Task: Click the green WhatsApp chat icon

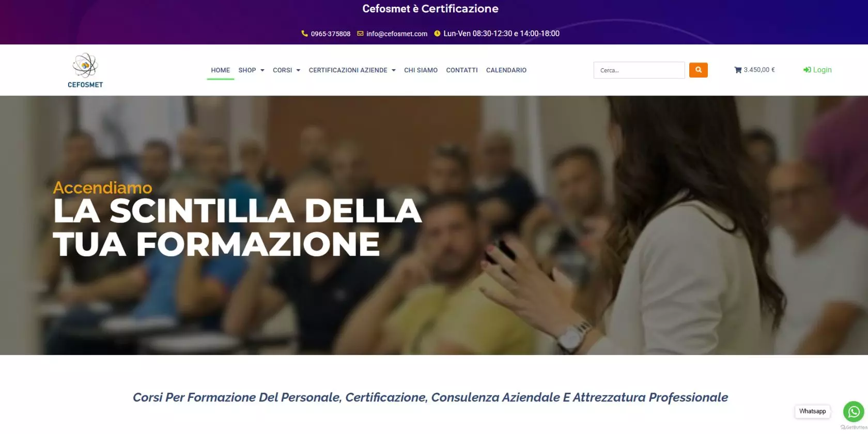Action: pyautogui.click(x=854, y=412)
